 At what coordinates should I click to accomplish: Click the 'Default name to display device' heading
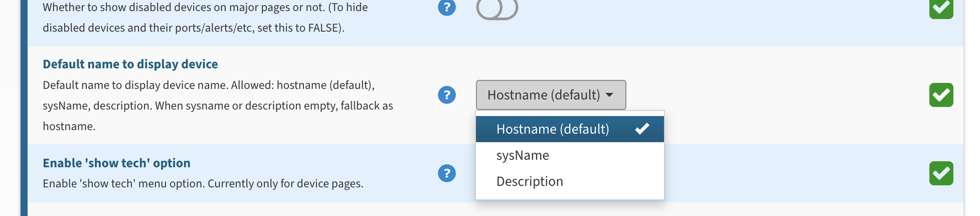[x=130, y=64]
